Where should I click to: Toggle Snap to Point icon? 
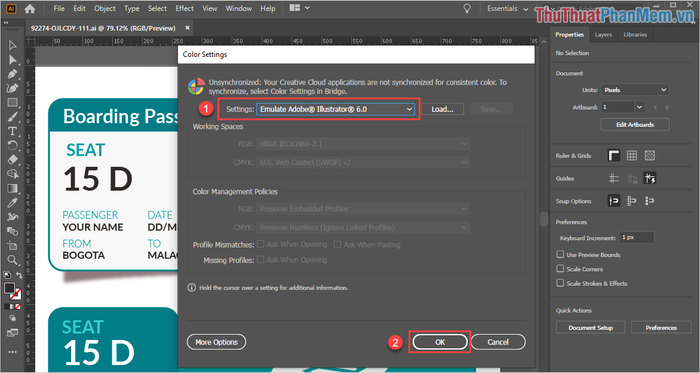point(614,201)
